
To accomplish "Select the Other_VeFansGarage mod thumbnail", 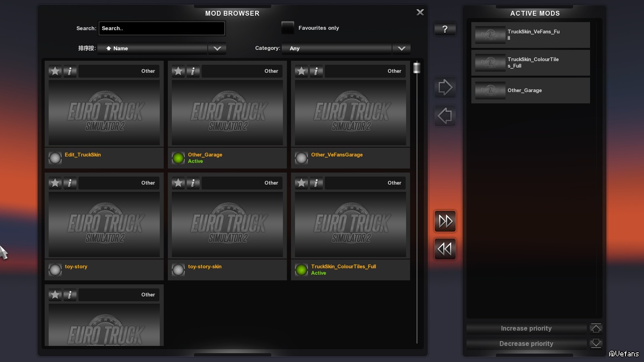I will tap(351, 113).
